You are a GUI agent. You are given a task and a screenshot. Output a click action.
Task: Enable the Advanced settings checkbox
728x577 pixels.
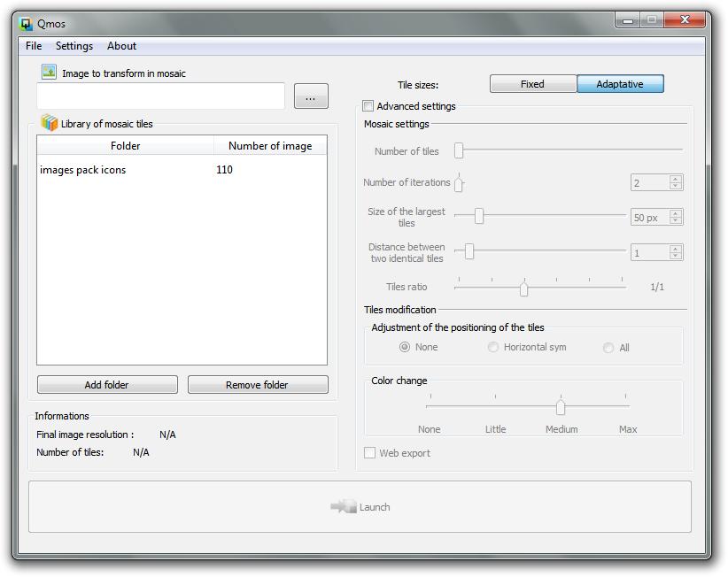368,106
